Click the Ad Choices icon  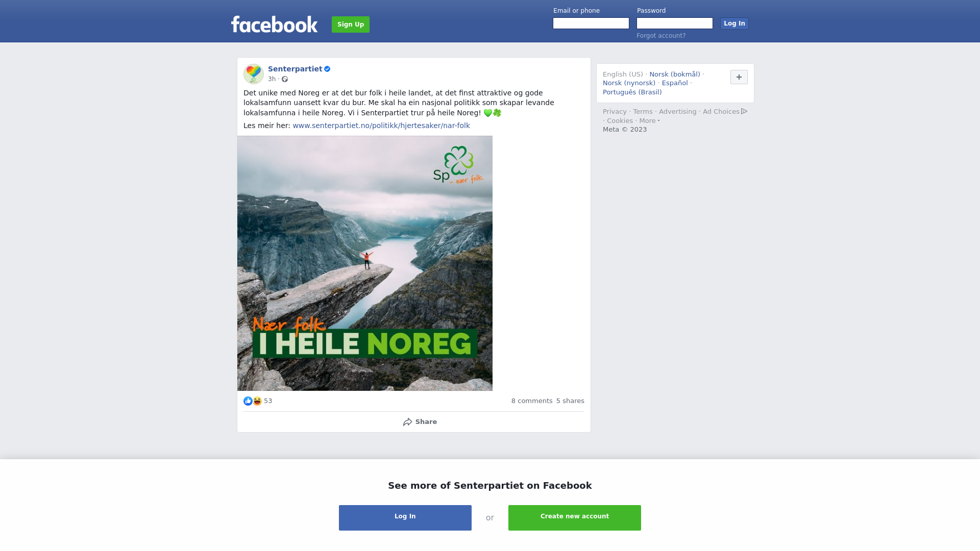pyautogui.click(x=744, y=111)
